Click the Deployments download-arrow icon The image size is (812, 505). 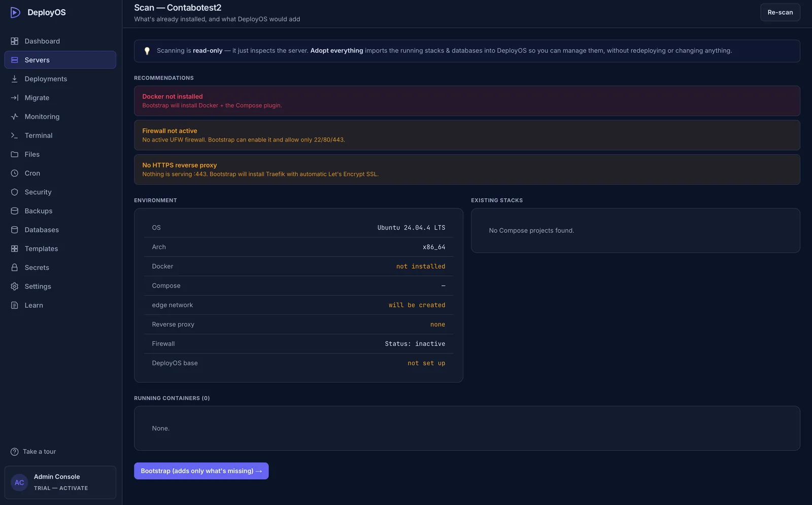[15, 79]
